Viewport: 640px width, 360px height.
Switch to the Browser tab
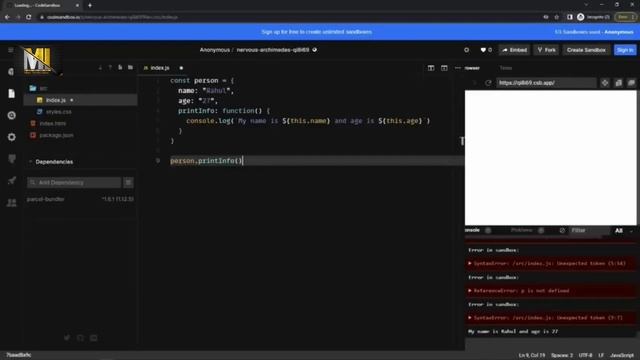click(472, 68)
